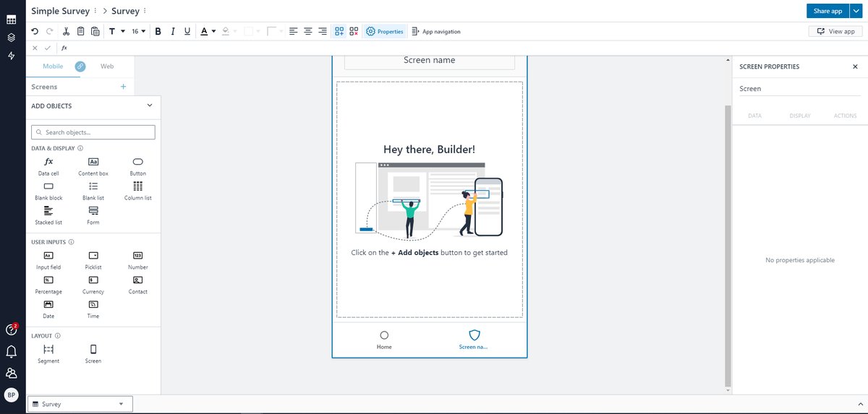Viewport: 868px width, 414px height.
Task: Select the Home tab in the phone preview
Action: pyautogui.click(x=384, y=340)
